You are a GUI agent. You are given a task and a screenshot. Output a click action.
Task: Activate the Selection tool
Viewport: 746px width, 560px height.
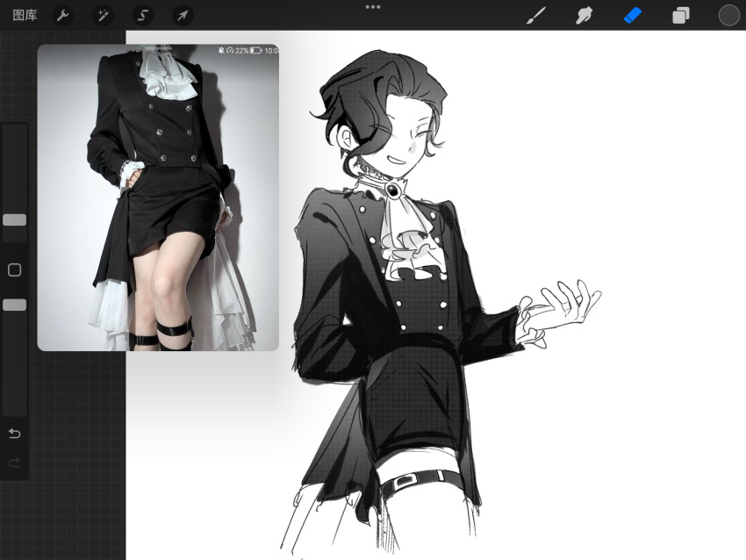[x=142, y=15]
